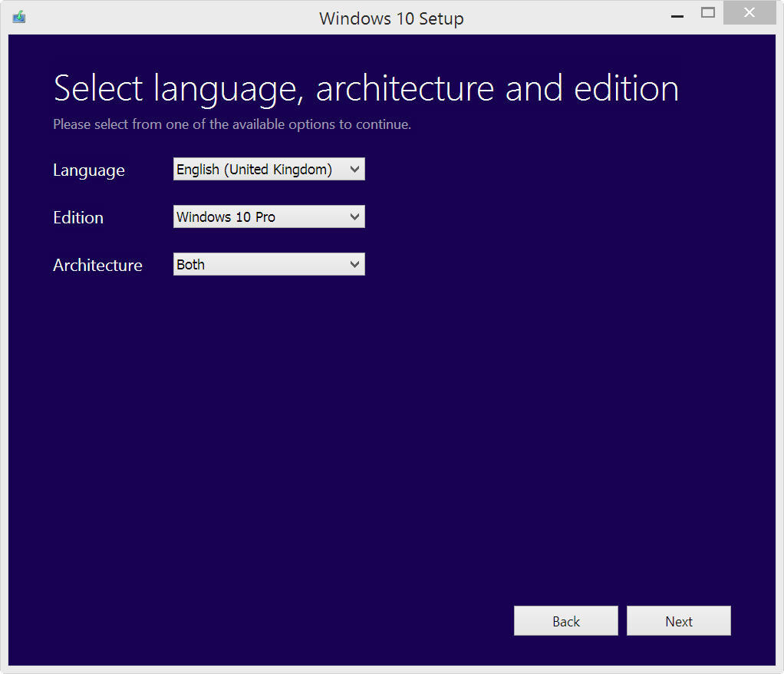
Task: Click the Edition dropdown chevron arrow
Action: click(x=354, y=217)
